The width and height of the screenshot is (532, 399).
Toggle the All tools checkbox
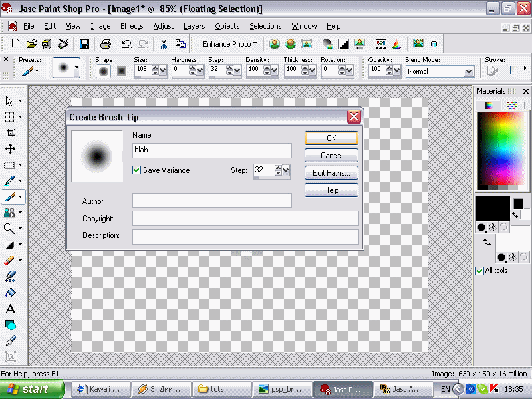pos(479,271)
